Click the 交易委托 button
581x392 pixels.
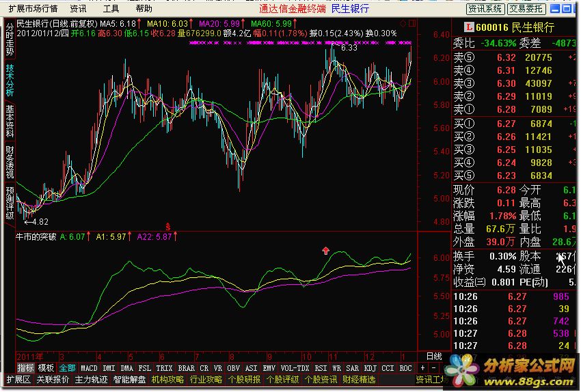pyautogui.click(x=526, y=9)
